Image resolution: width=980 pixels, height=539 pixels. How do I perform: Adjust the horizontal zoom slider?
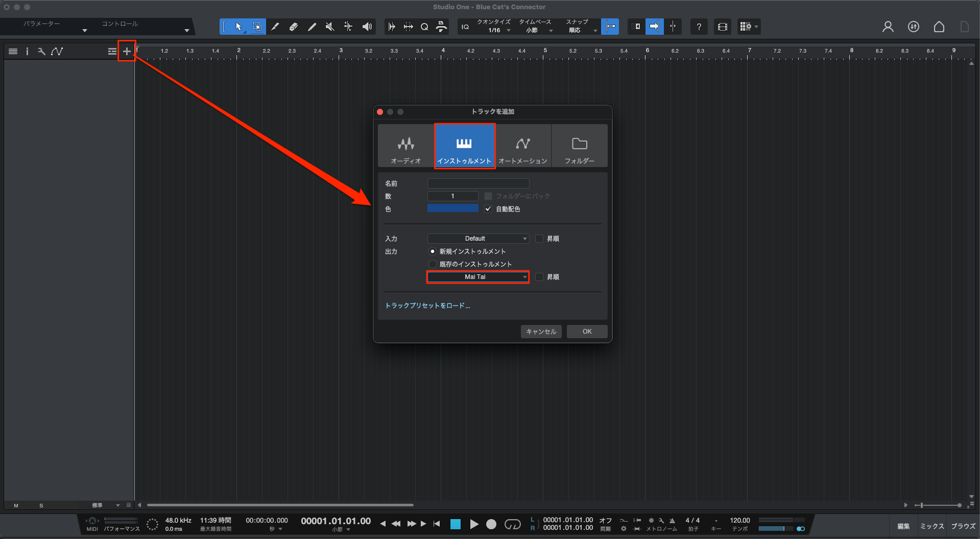point(939,505)
